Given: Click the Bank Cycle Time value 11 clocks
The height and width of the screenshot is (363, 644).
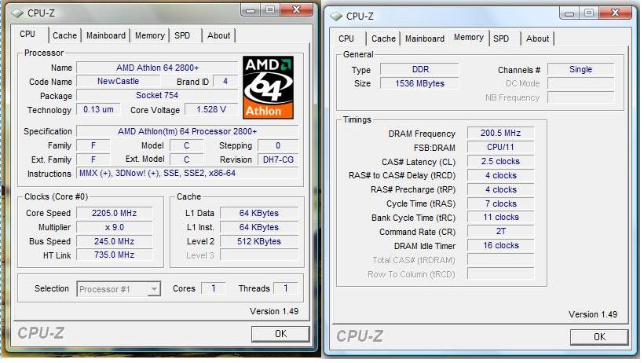Looking at the screenshot, I should tap(500, 218).
